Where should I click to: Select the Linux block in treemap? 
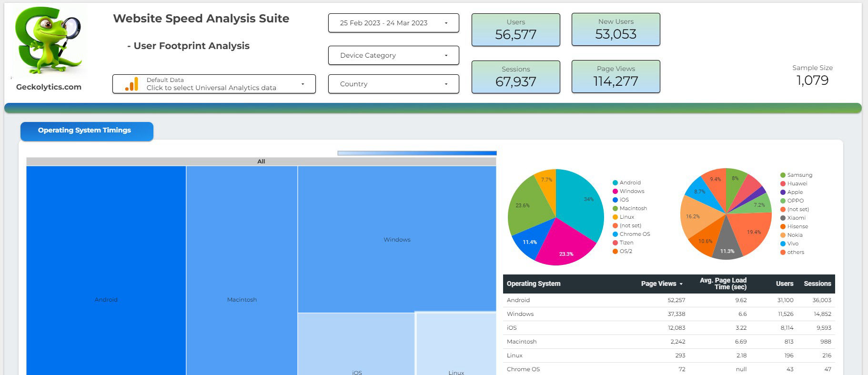pyautogui.click(x=456, y=344)
